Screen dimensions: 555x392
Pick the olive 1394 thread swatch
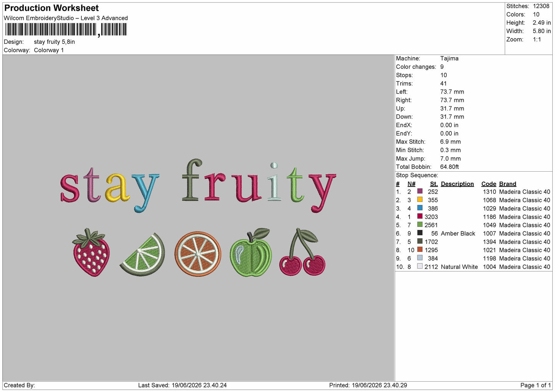pyautogui.click(x=420, y=241)
